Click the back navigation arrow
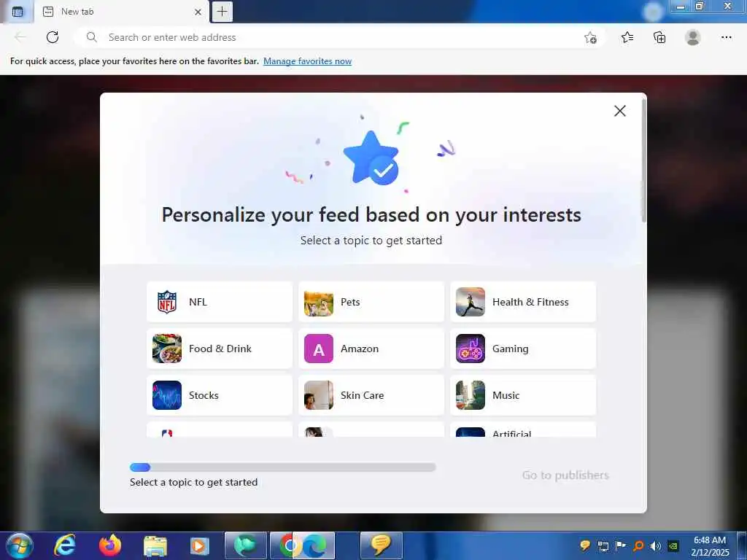 (x=20, y=37)
